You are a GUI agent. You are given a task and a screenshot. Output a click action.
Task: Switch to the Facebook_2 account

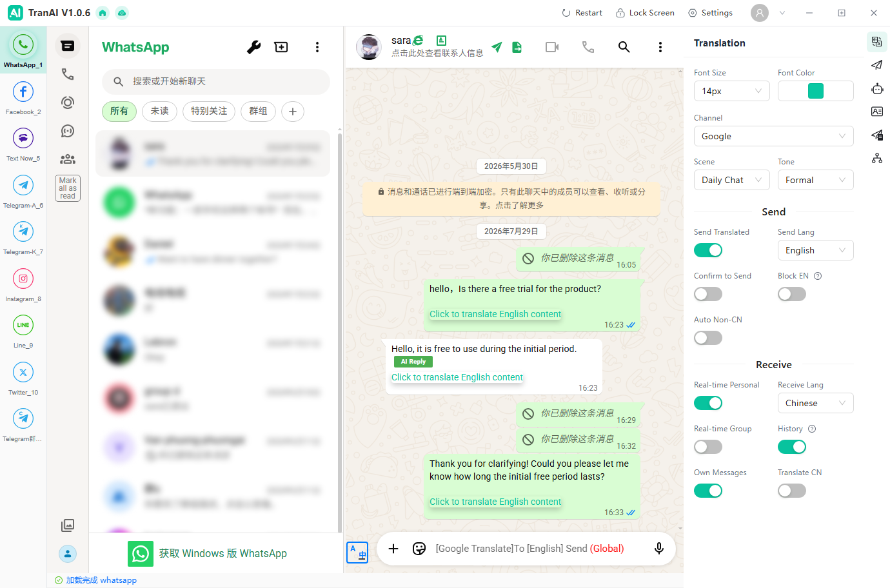click(23, 97)
